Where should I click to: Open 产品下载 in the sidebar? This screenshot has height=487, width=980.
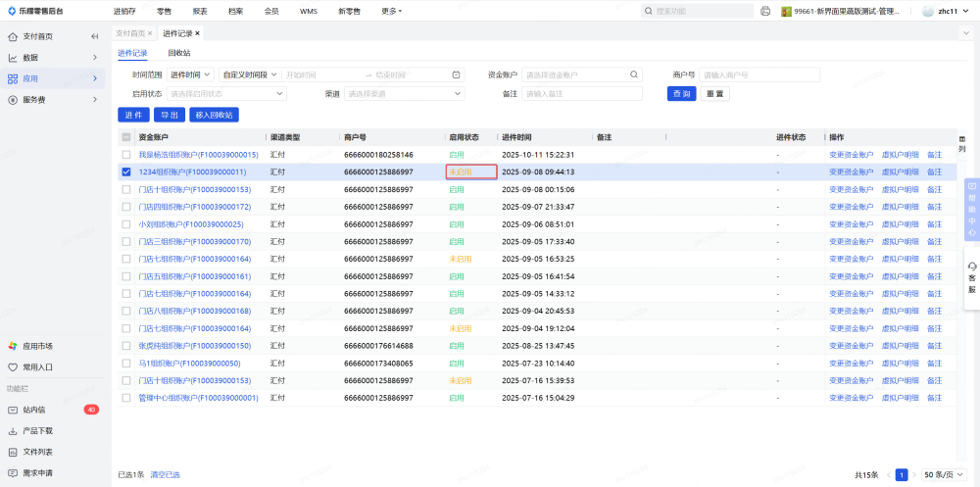38,431
